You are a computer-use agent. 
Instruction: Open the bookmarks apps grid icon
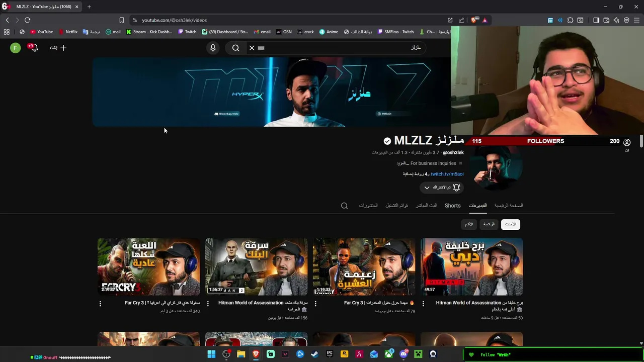coord(7,32)
